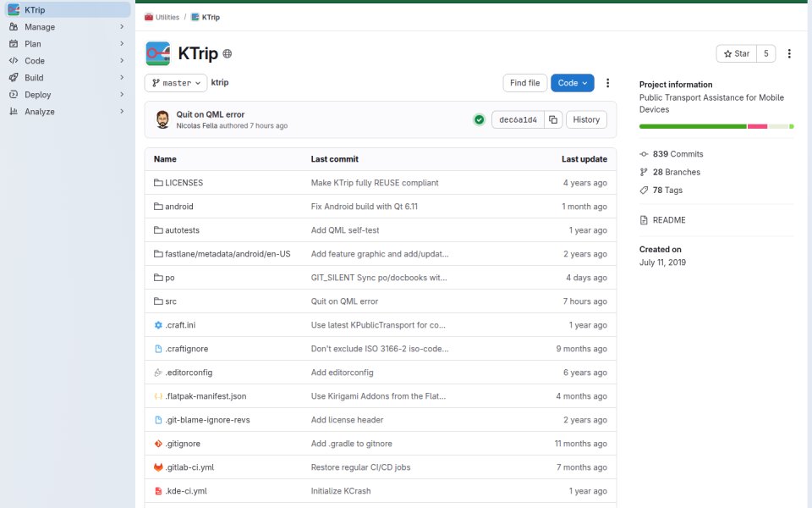Expand the Analyze sidebar section
This screenshot has height=508, width=812.
pyautogui.click(x=68, y=112)
